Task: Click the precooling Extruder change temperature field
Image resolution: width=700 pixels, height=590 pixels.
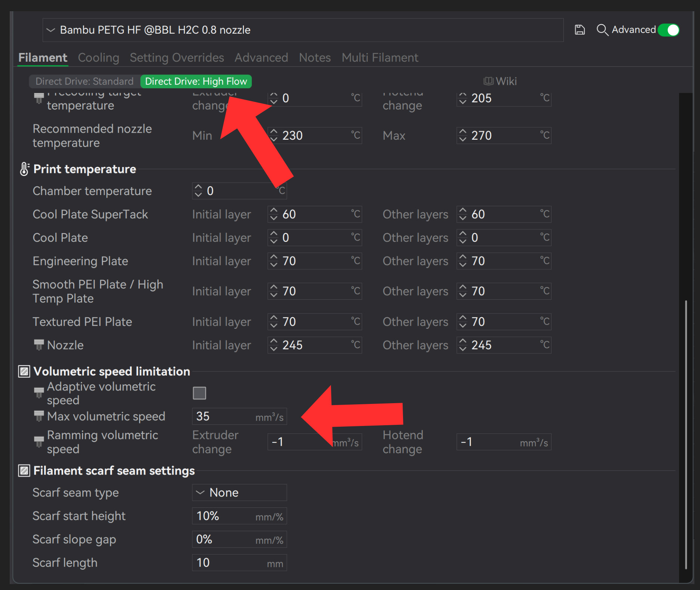Action: pos(315,98)
